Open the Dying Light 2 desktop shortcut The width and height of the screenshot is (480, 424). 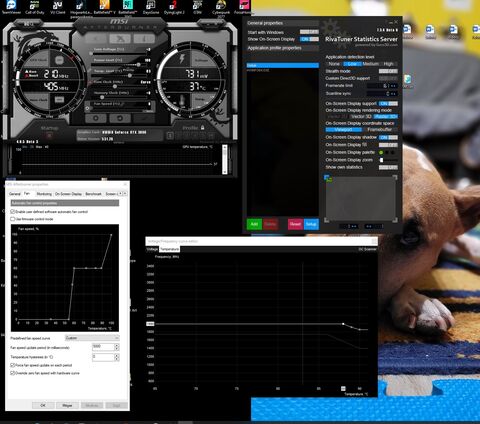(x=174, y=7)
